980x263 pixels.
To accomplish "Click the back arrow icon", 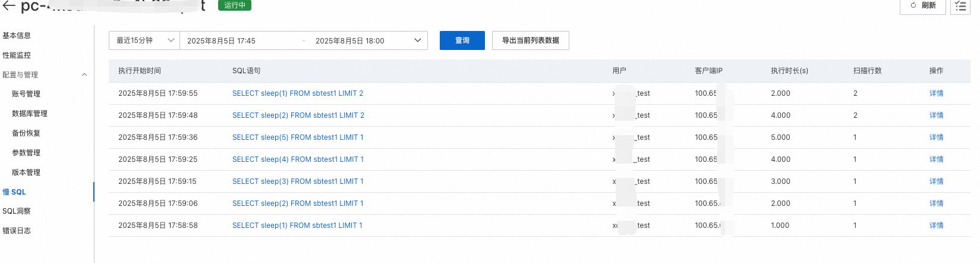I will (9, 6).
